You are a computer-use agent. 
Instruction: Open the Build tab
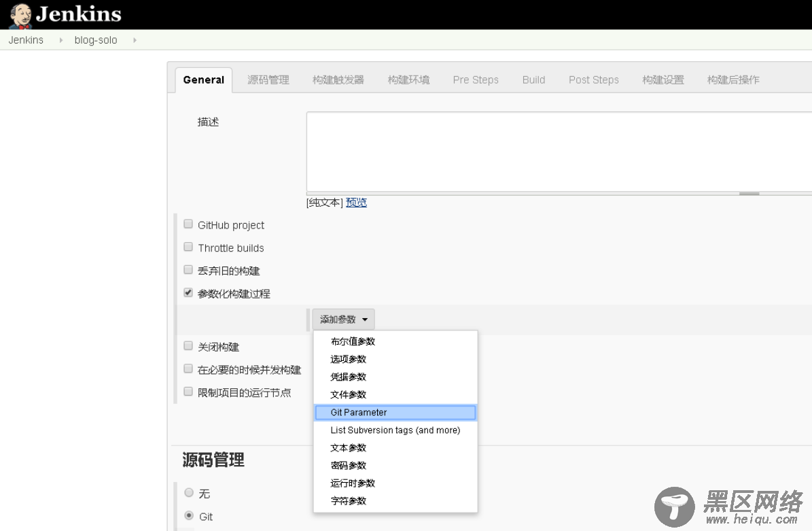pos(533,80)
